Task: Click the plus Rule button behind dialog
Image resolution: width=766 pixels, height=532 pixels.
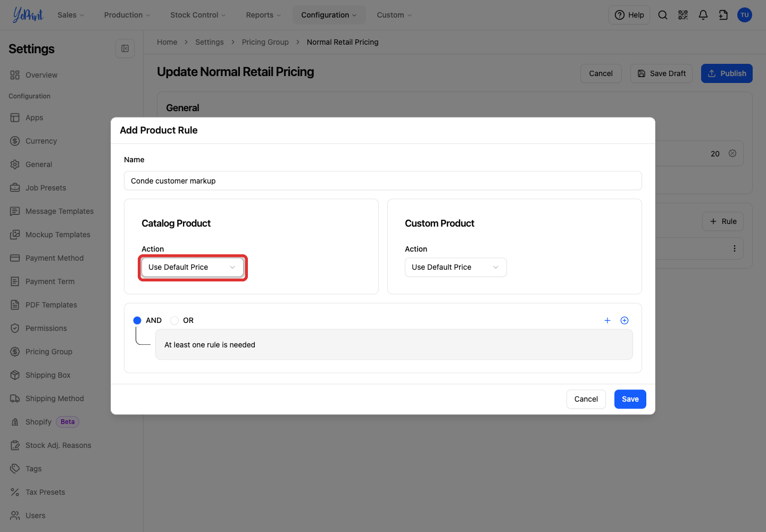Action: pos(723,221)
